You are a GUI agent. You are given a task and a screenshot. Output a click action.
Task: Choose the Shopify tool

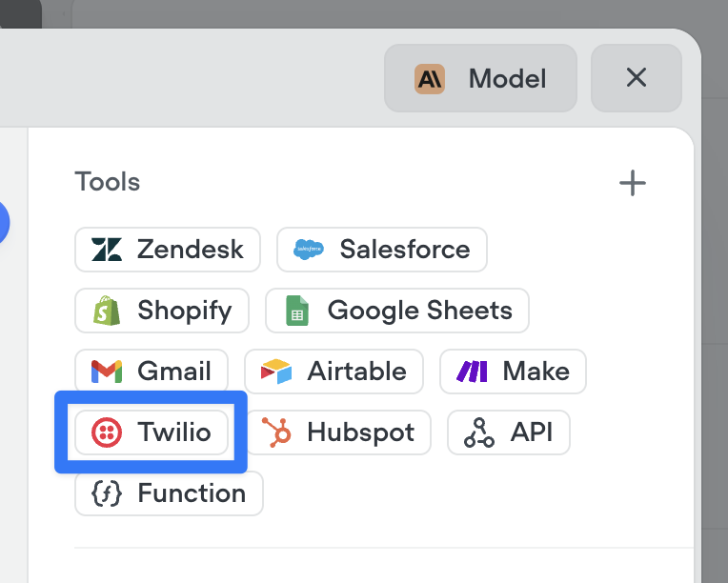162,310
